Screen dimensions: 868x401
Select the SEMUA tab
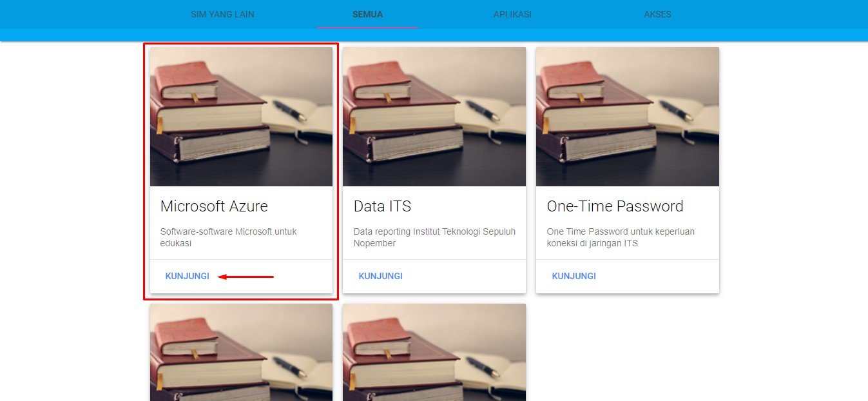(367, 14)
